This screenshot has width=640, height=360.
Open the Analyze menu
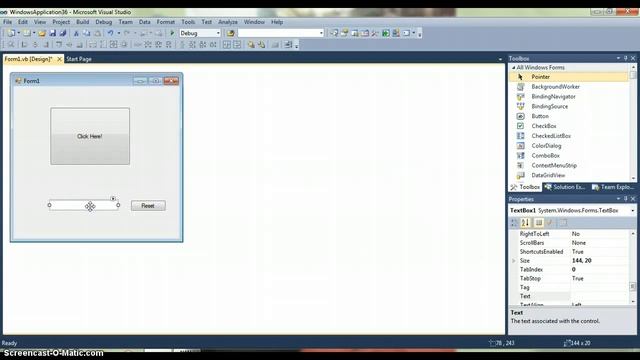click(x=228, y=22)
